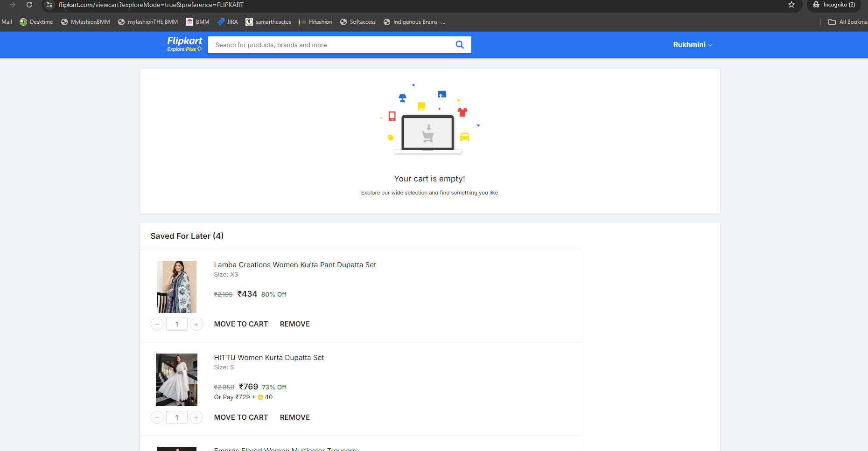
Task: Open the Softaccess bookmark
Action: [358, 22]
